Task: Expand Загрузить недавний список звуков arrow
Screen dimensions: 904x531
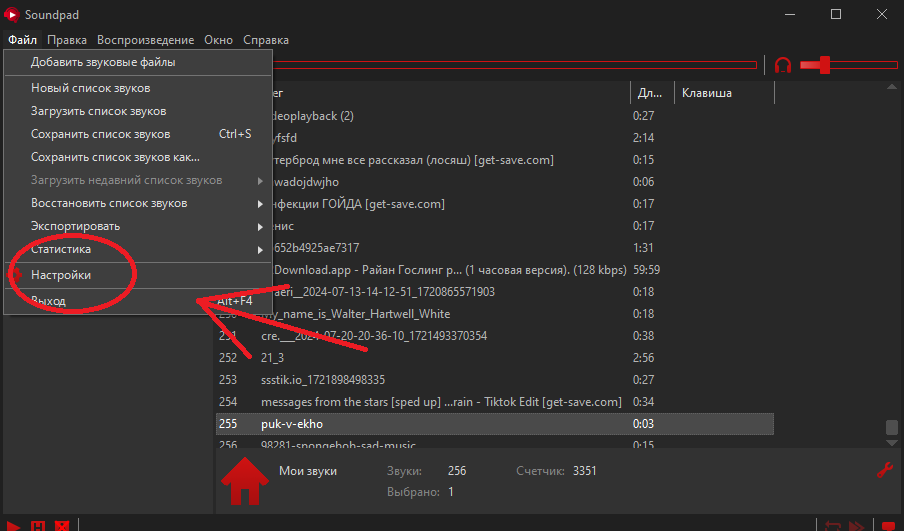Action: tap(260, 180)
